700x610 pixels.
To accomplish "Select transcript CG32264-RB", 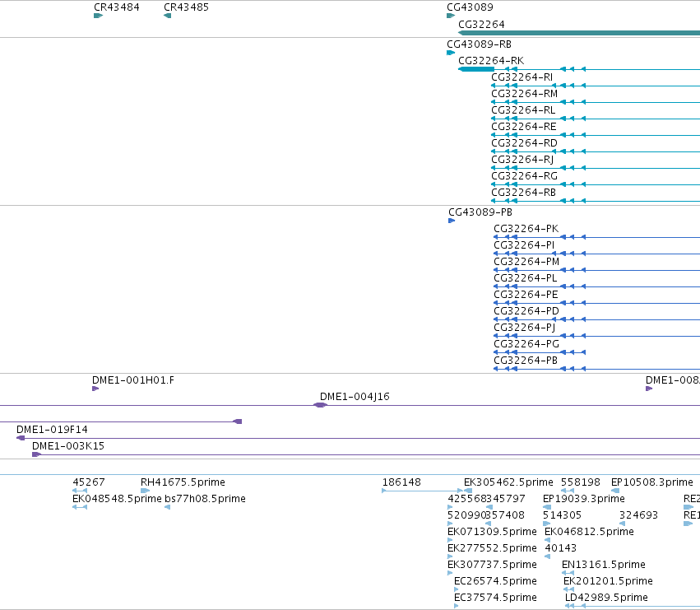I will point(523,193).
